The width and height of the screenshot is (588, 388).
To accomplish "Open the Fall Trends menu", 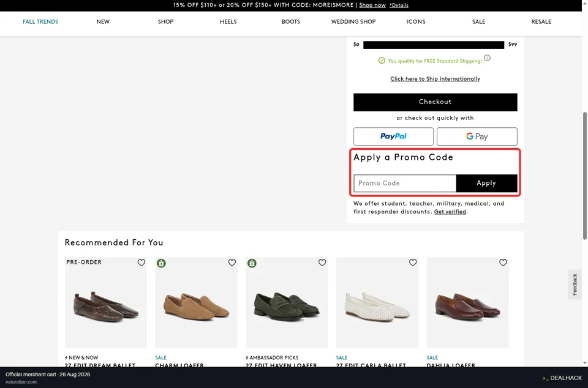I will point(40,21).
